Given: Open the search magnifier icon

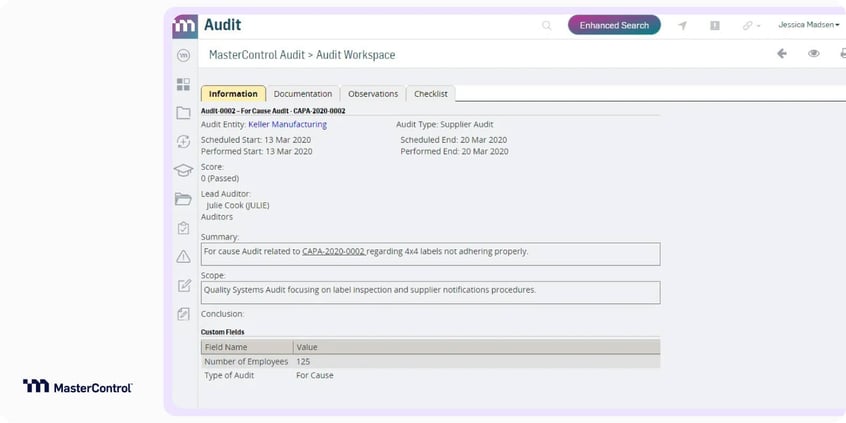Looking at the screenshot, I should pos(547,25).
